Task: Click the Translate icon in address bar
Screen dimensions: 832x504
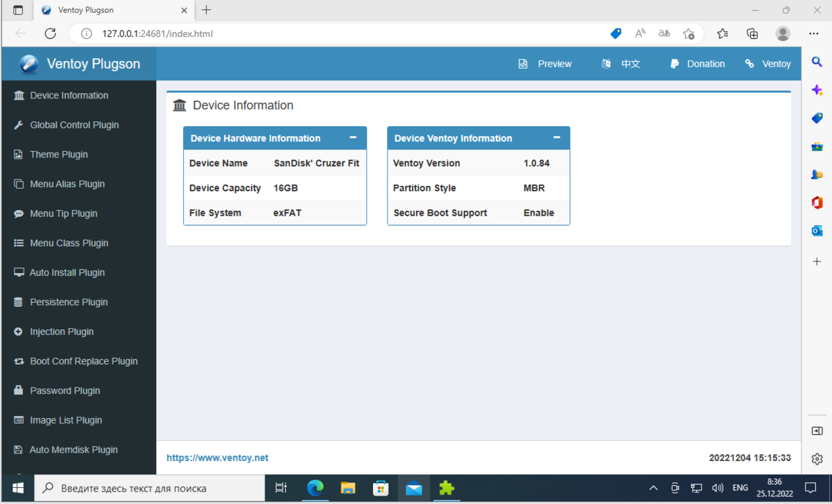Action: coord(664,33)
